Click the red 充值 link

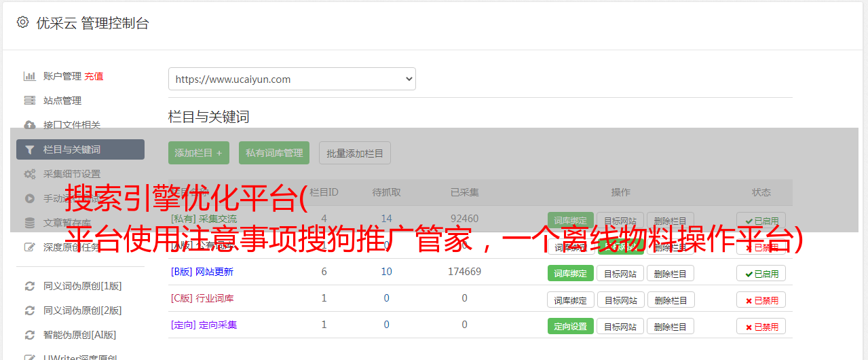94,76
